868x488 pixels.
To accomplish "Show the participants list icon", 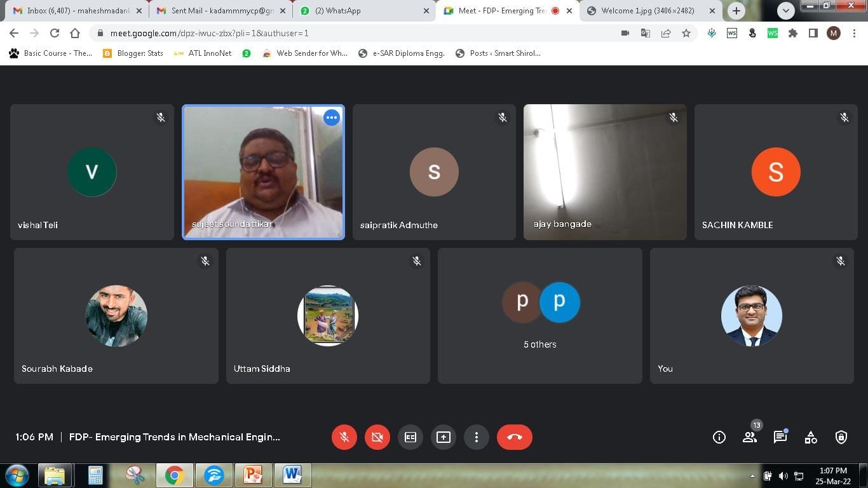I will [750, 437].
